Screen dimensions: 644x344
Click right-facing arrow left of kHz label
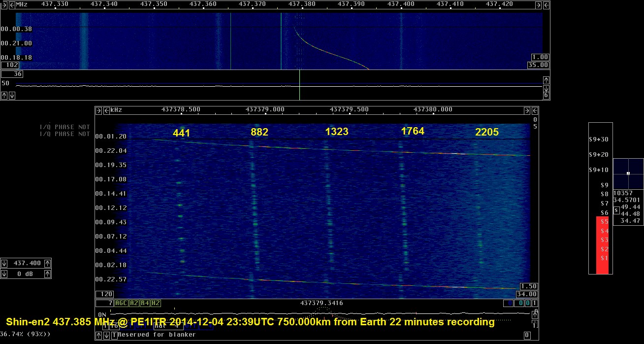[98, 110]
